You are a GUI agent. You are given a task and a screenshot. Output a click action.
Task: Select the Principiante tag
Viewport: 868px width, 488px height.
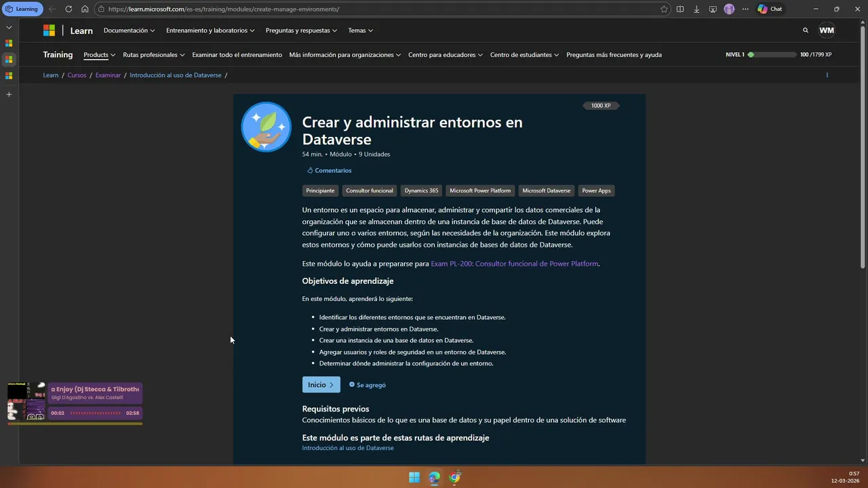click(320, 190)
